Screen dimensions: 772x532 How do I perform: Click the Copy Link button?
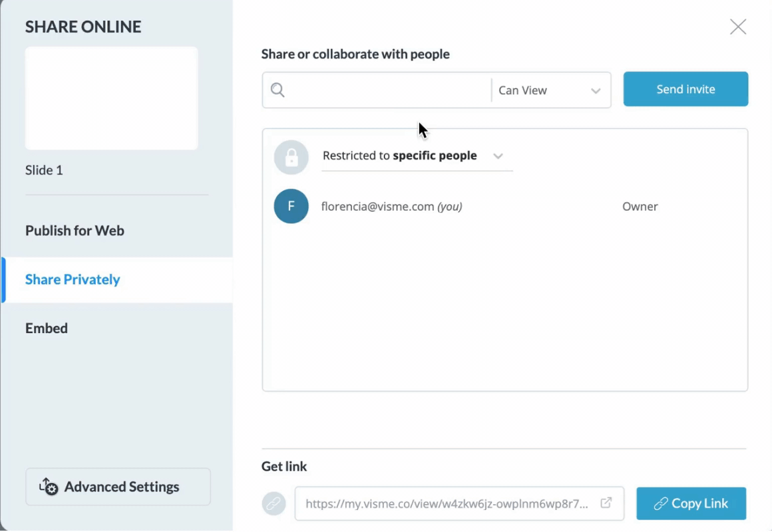coord(691,503)
